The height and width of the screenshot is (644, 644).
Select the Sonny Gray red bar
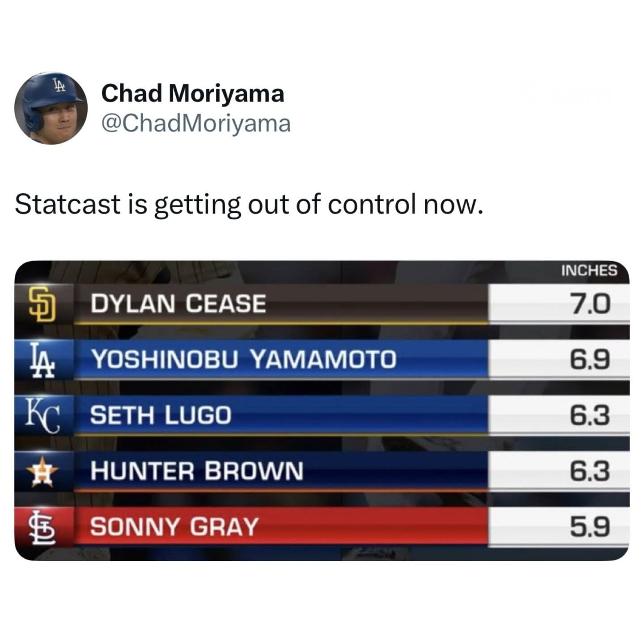click(x=277, y=526)
